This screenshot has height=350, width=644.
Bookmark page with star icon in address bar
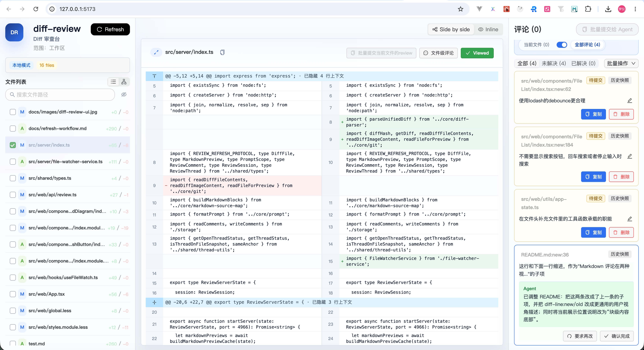click(460, 9)
